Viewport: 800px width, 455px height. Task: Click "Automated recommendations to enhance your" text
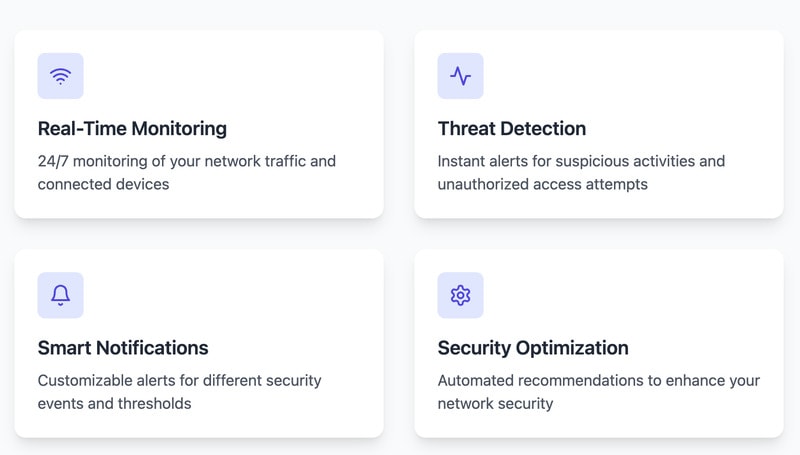click(x=598, y=381)
